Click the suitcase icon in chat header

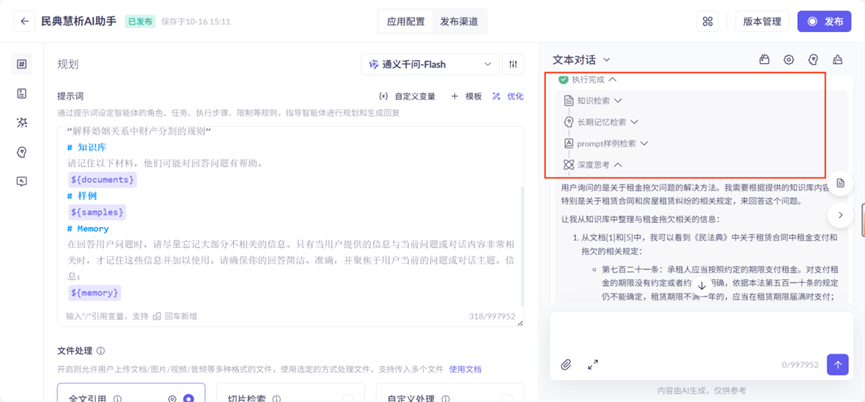[764, 60]
